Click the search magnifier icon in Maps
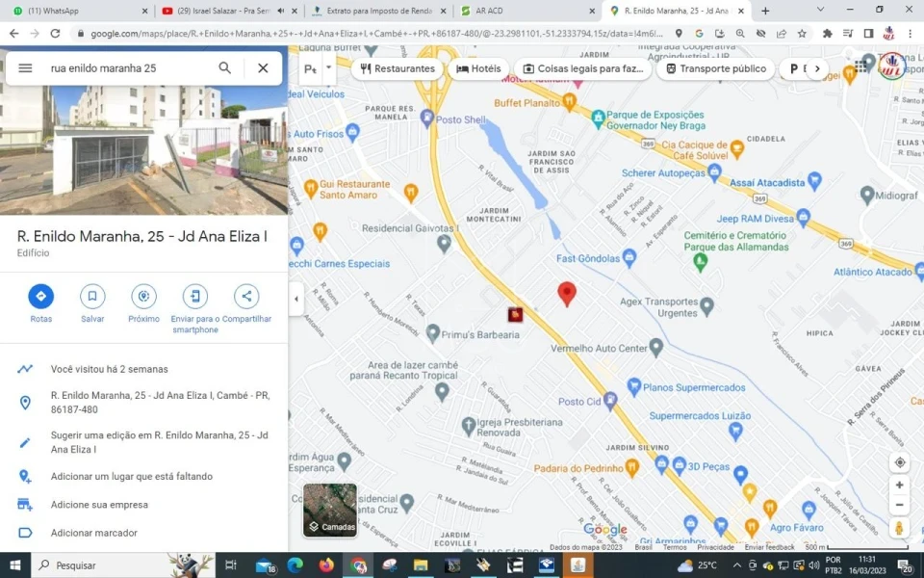The height and width of the screenshot is (578, 924). coord(225,67)
